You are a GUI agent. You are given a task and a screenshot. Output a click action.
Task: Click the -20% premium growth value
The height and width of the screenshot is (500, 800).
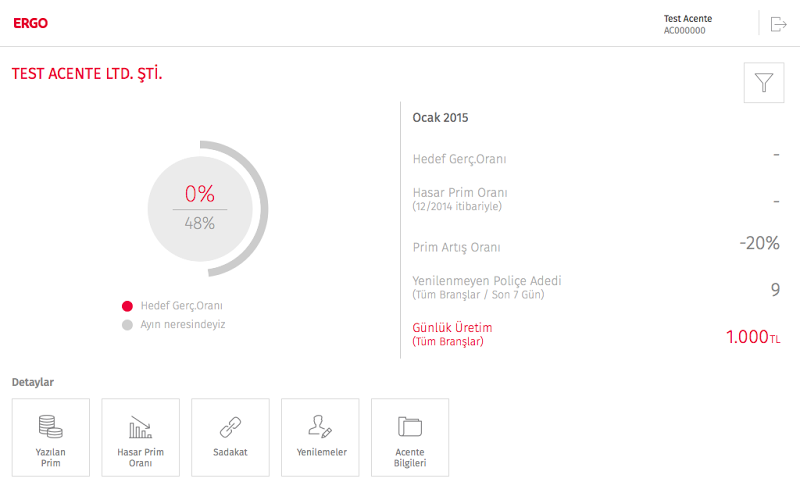pyautogui.click(x=759, y=243)
